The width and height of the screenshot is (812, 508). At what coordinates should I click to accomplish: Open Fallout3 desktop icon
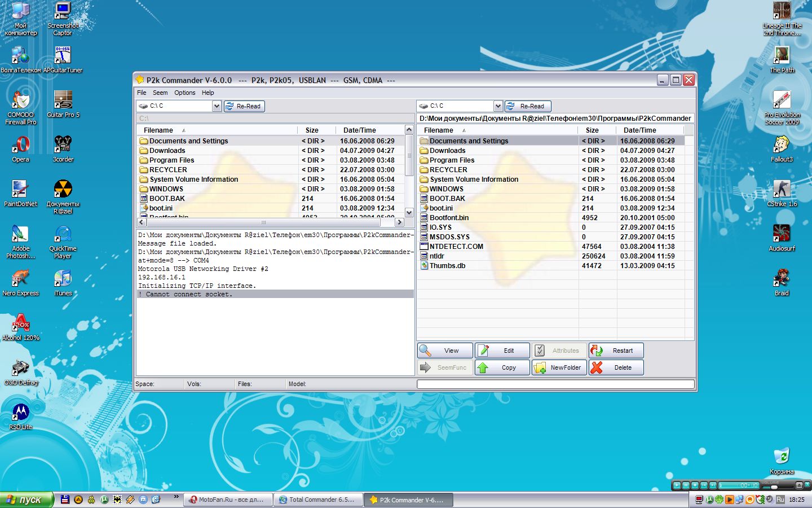point(782,149)
